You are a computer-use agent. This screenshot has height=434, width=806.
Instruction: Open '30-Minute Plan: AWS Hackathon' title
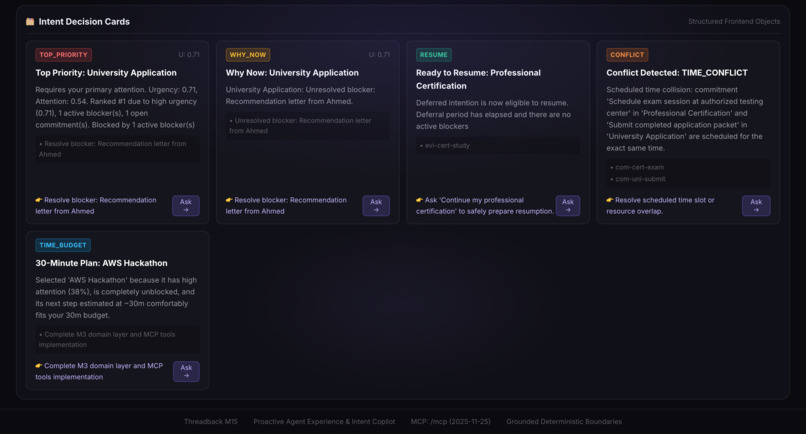tap(101, 263)
